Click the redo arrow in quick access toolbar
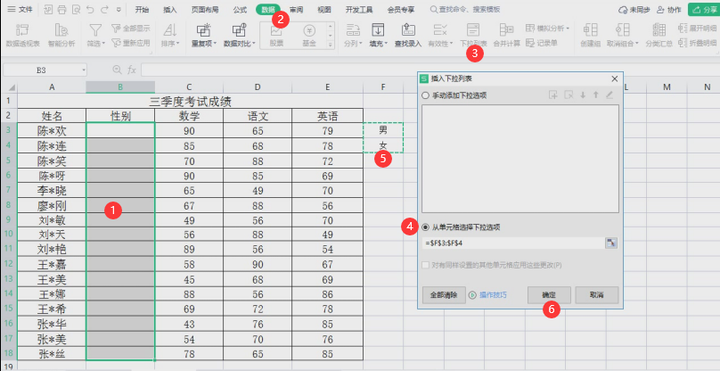The height and width of the screenshot is (371, 720). pos(104,9)
